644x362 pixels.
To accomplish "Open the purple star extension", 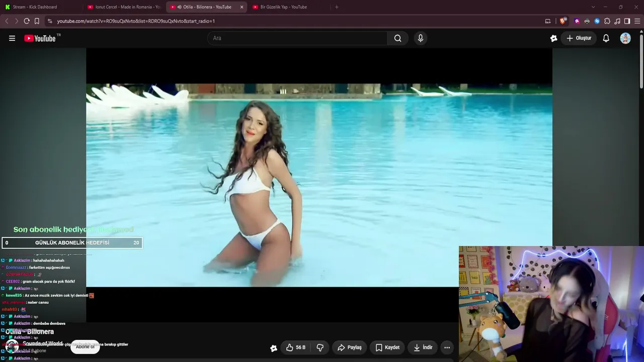I will tap(577, 21).
